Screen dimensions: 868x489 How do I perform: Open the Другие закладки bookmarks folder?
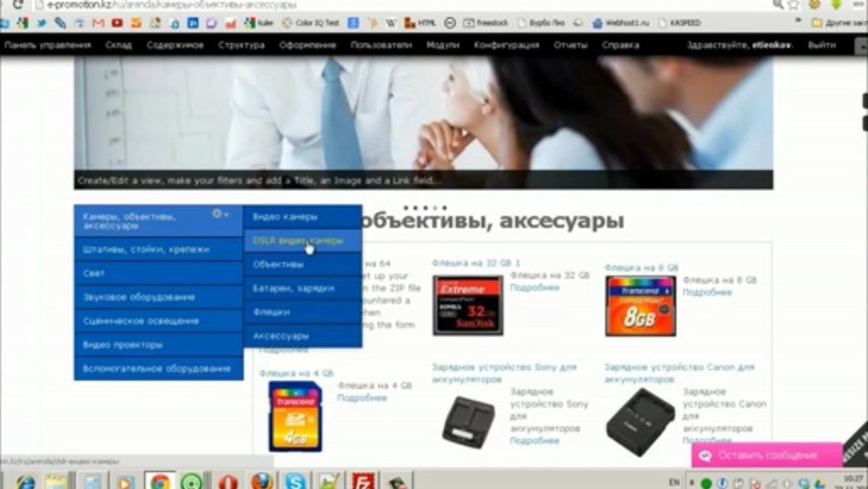coord(840,23)
